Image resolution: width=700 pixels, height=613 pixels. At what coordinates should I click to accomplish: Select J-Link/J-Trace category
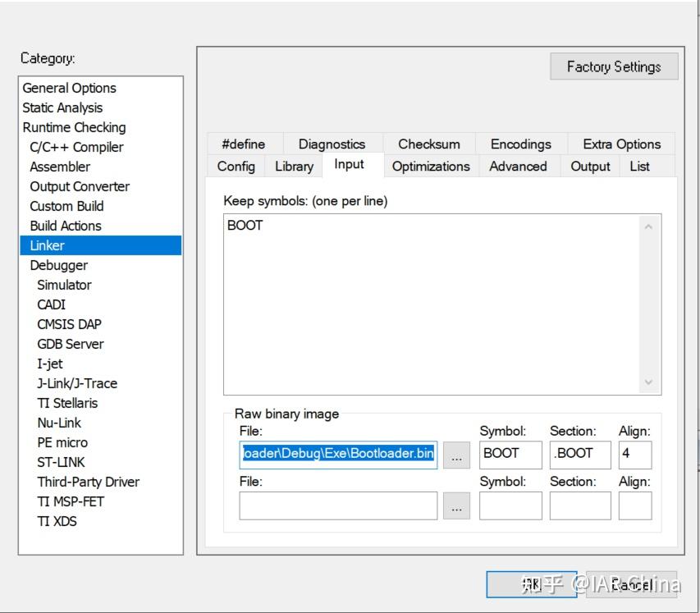(x=79, y=383)
